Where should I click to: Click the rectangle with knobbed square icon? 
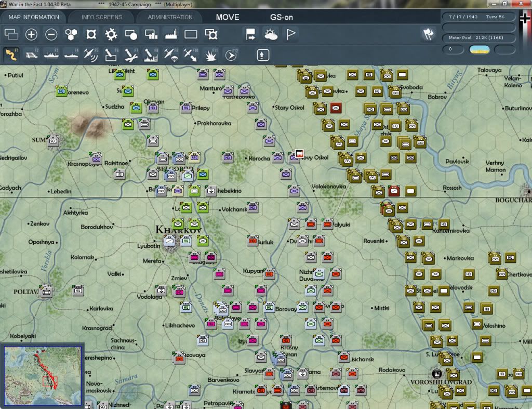211,34
